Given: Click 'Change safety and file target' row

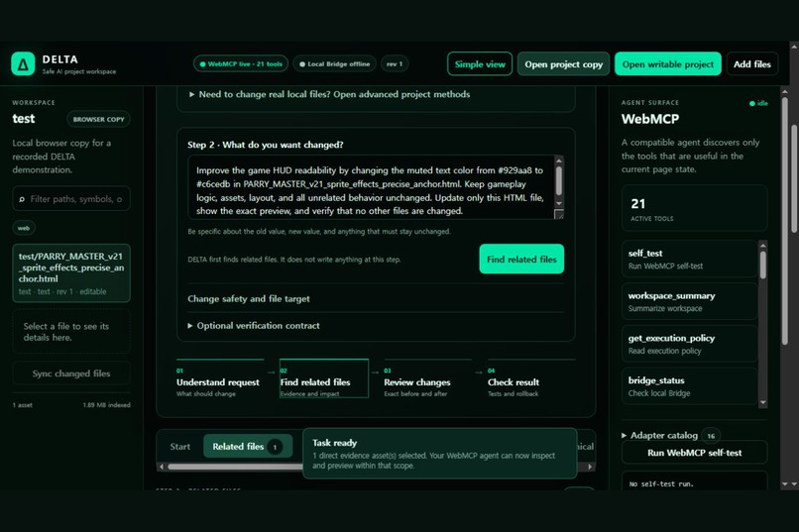Looking at the screenshot, I should tap(376, 299).
